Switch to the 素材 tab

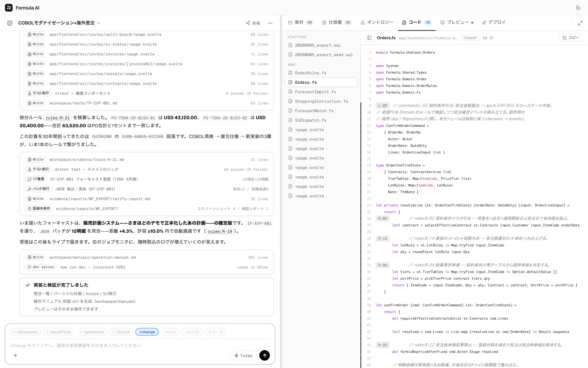[300, 22]
